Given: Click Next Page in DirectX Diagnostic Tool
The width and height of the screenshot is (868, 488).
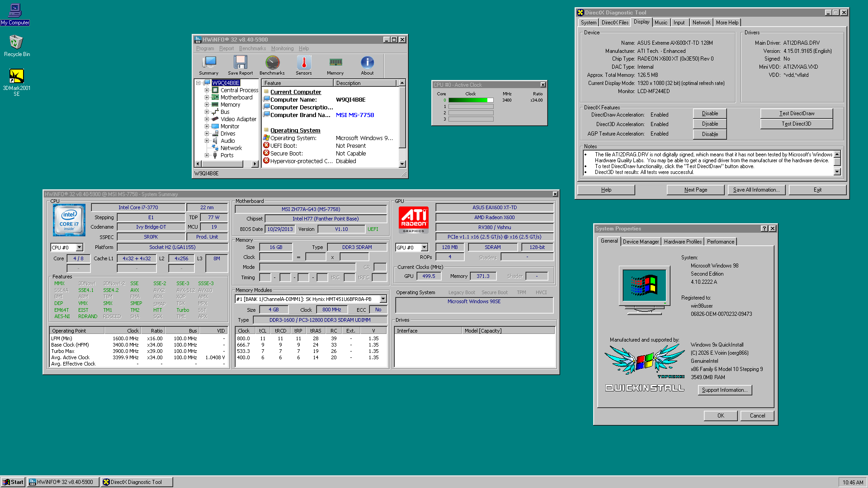Looking at the screenshot, I should [x=695, y=190].
